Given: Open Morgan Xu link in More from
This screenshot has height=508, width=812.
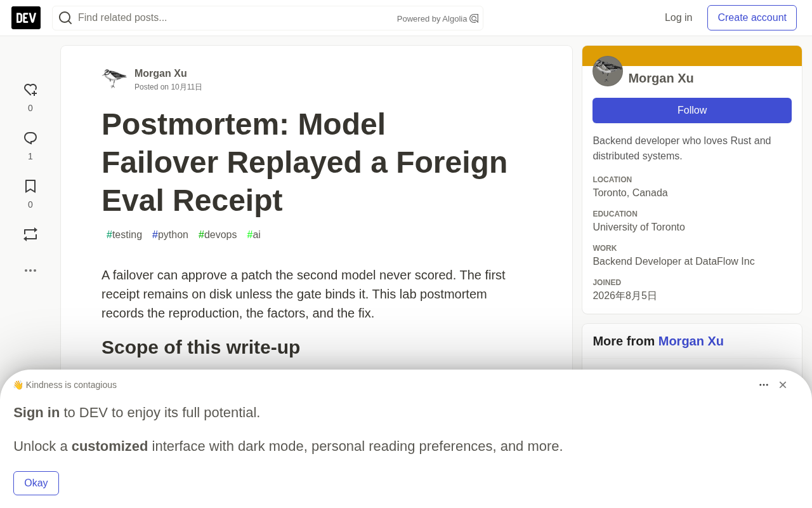Looking at the screenshot, I should tap(691, 341).
